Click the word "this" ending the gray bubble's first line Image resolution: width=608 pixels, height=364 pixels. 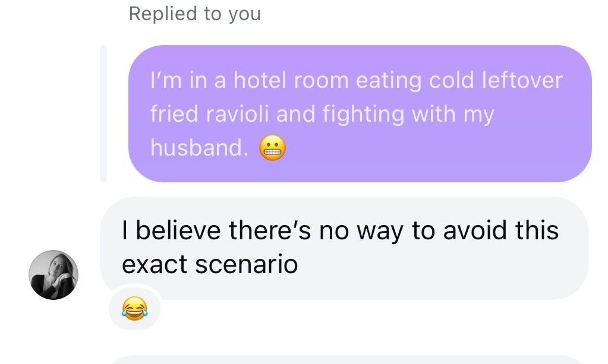click(537, 230)
